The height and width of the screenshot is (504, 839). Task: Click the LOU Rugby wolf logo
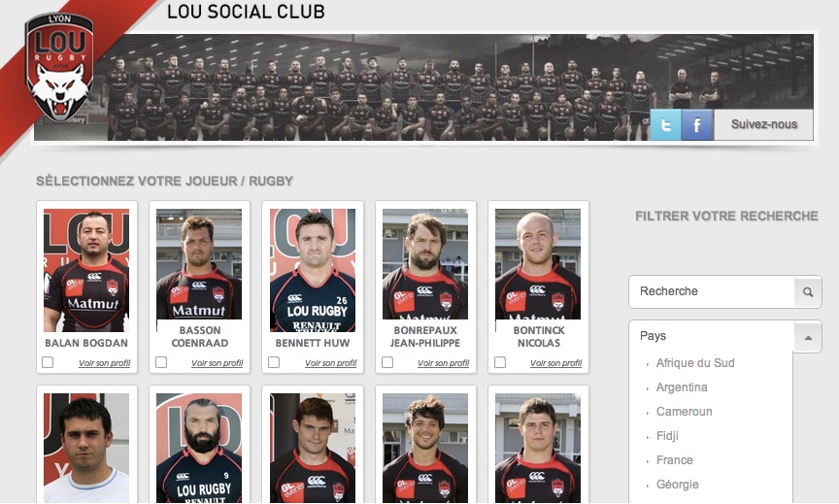(x=59, y=67)
